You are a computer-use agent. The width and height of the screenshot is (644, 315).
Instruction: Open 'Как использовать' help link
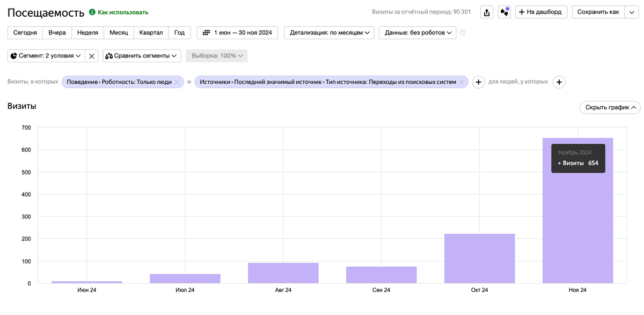click(123, 12)
